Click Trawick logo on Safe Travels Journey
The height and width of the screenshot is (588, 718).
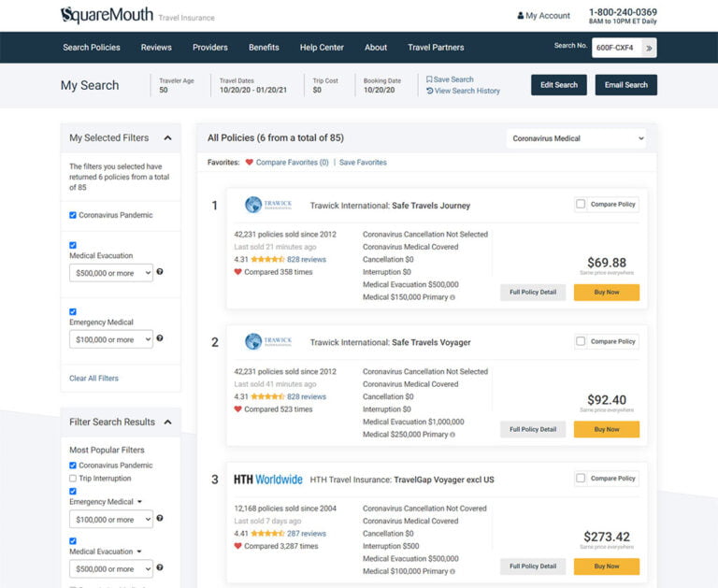tap(268, 204)
